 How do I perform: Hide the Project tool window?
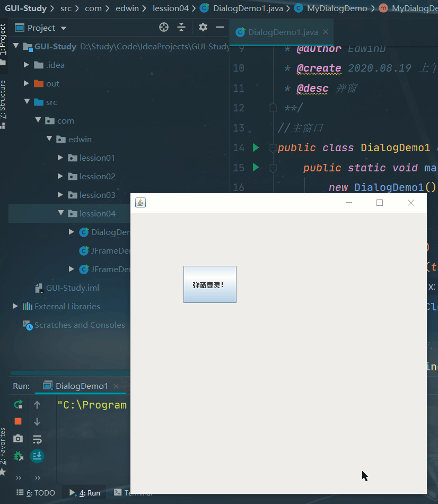220,28
